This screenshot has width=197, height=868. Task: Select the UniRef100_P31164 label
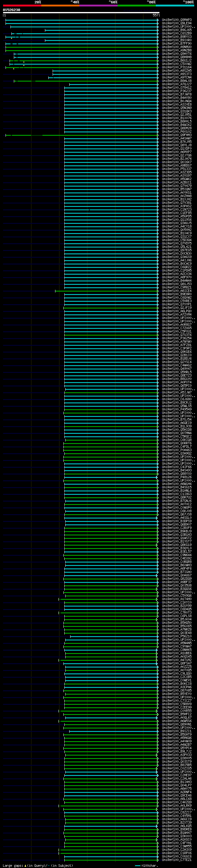[176, 67]
